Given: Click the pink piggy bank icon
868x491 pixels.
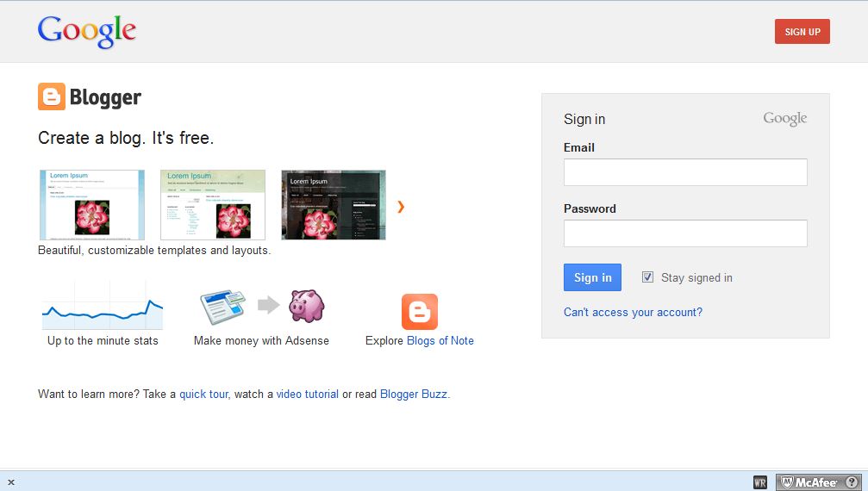Looking at the screenshot, I should (306, 305).
